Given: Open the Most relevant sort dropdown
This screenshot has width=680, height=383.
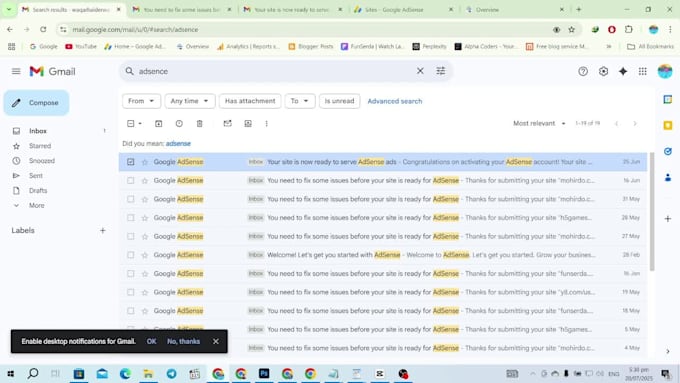Looking at the screenshot, I should pyautogui.click(x=539, y=124).
